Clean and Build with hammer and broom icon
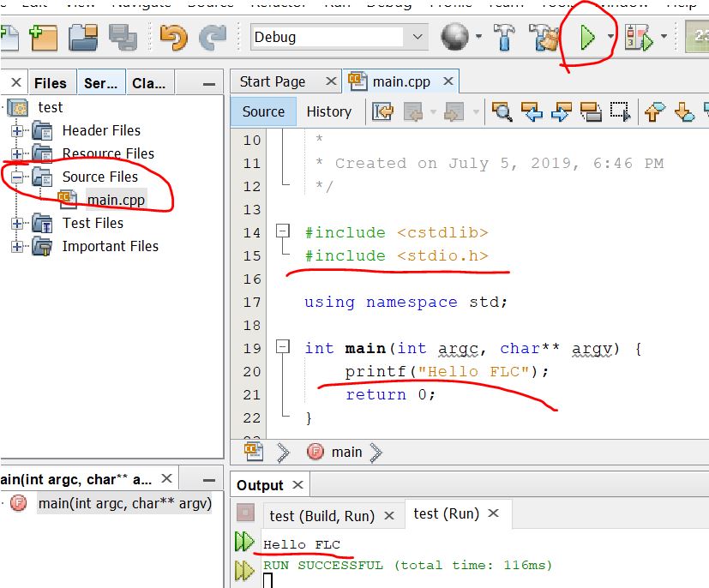Viewport: 709px width, 588px height. coord(544,37)
